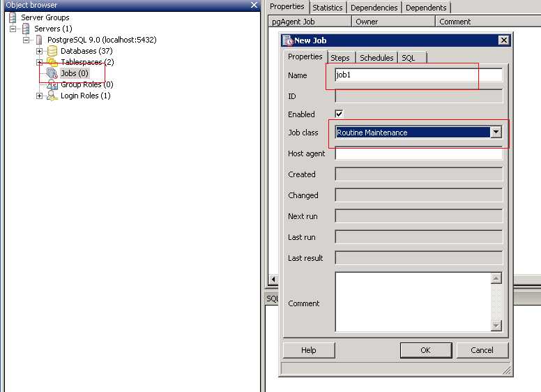Image resolution: width=541 pixels, height=392 pixels.
Task: Click the New Job title bar icon
Action: point(288,40)
